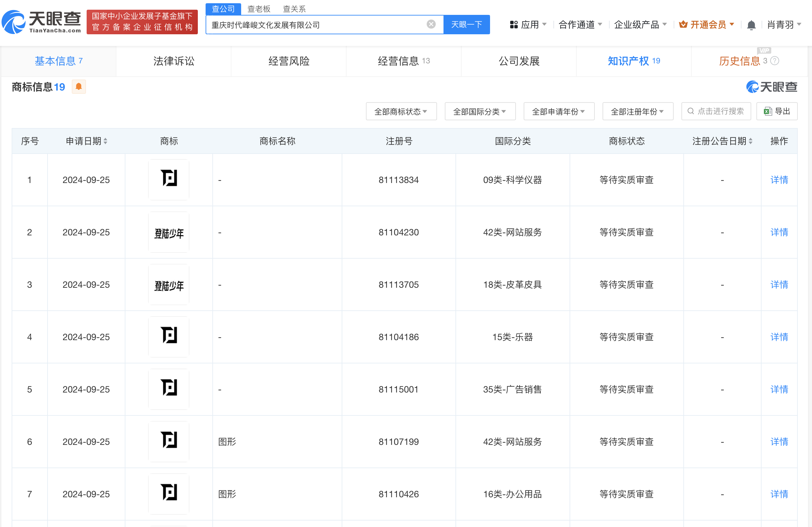
Task: Open 详情 for registration 81107199
Action: click(779, 442)
